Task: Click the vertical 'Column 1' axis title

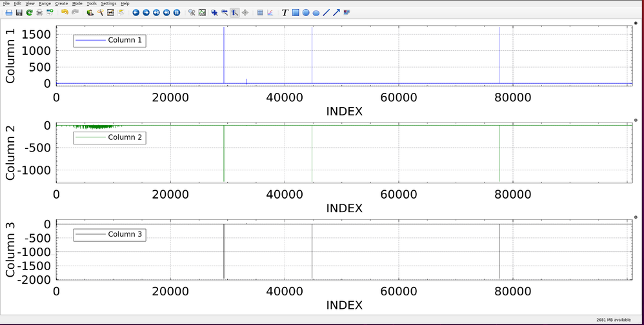Action: pos(10,55)
